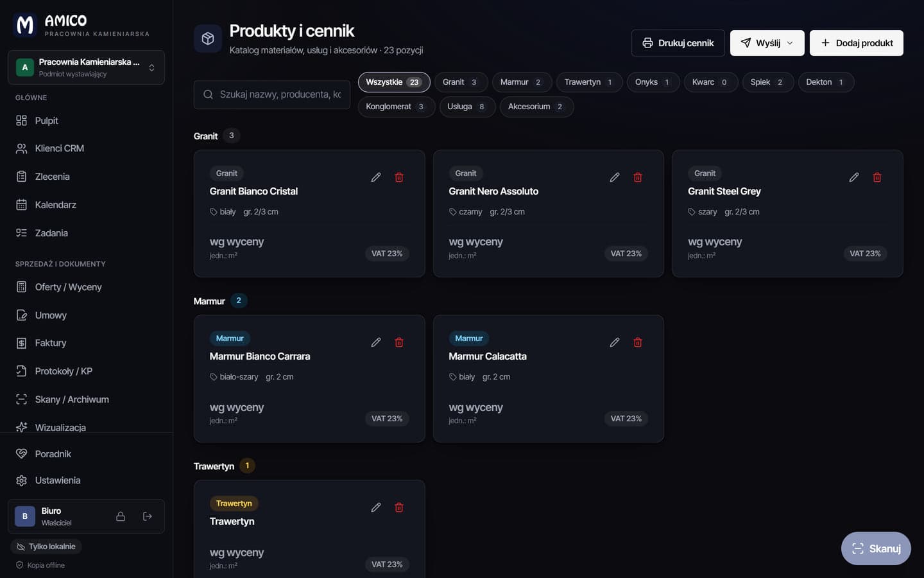Viewport: 924px width, 578px height.
Task: Click the AMICO logo icon
Action: (x=25, y=25)
